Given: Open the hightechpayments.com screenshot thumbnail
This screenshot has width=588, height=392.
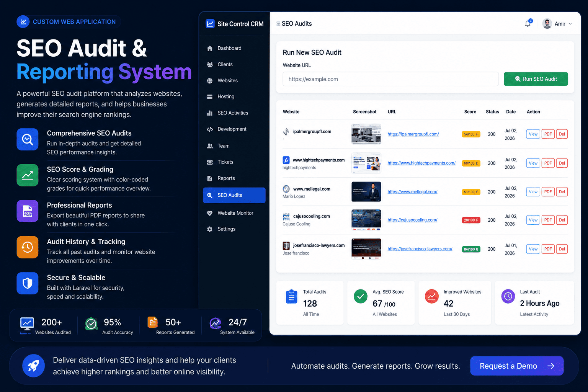Looking at the screenshot, I should pyautogui.click(x=366, y=163).
